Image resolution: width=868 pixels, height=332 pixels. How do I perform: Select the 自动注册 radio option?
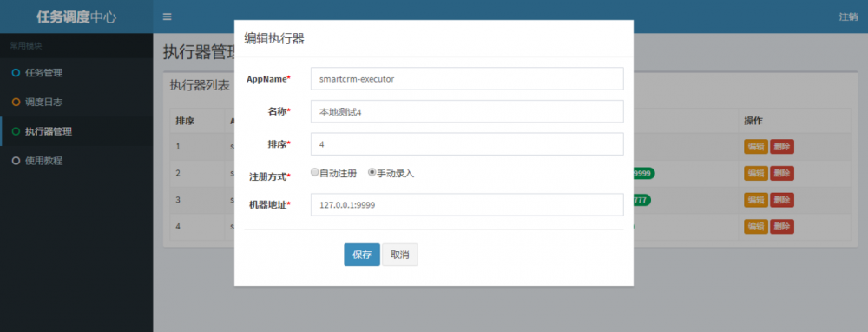tap(314, 172)
